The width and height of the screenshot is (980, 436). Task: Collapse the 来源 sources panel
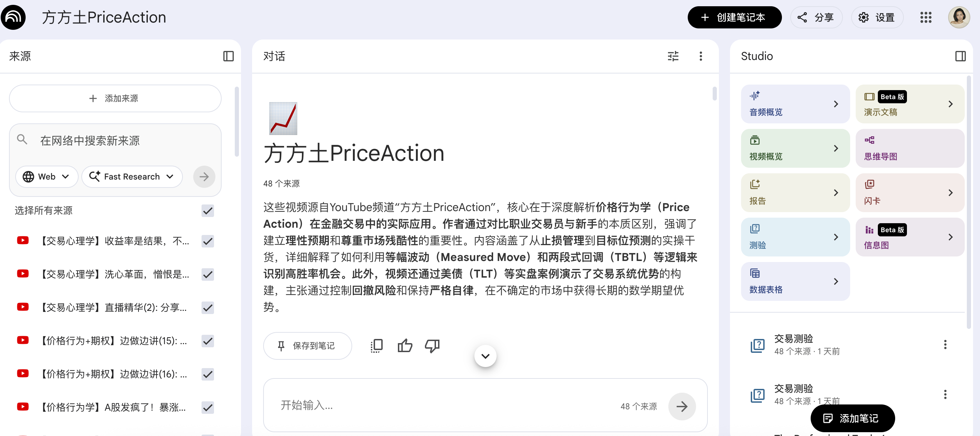pyautogui.click(x=228, y=56)
